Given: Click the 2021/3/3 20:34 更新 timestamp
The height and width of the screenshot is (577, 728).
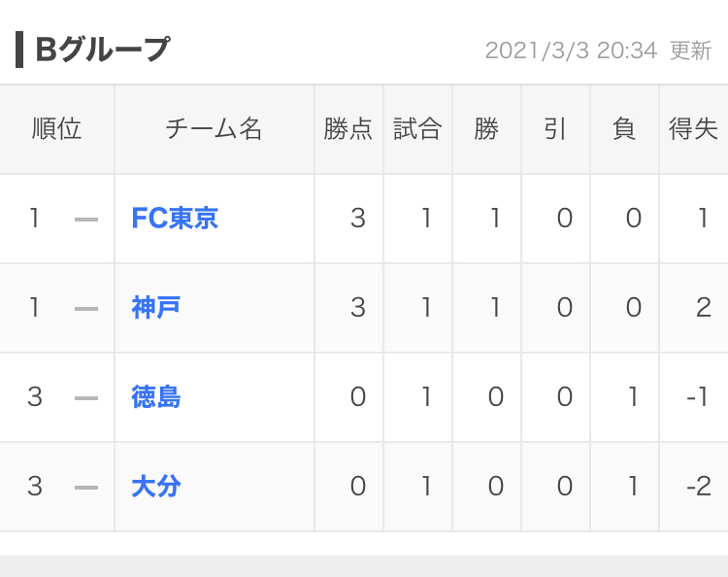Looking at the screenshot, I should tap(598, 51).
